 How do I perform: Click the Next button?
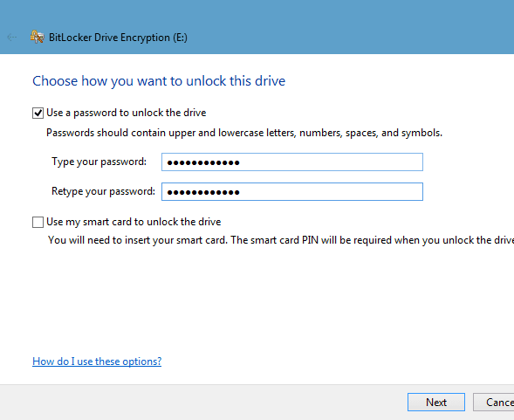pos(436,402)
